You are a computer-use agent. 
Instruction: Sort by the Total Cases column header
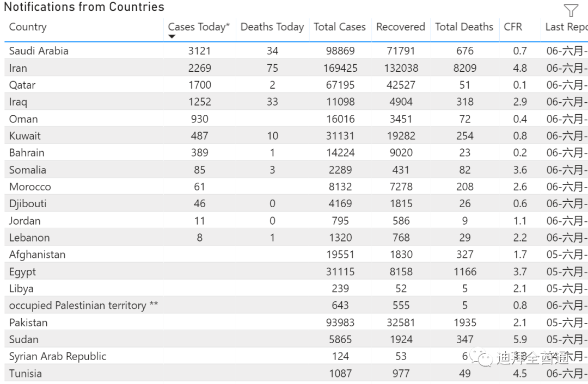tap(340, 27)
